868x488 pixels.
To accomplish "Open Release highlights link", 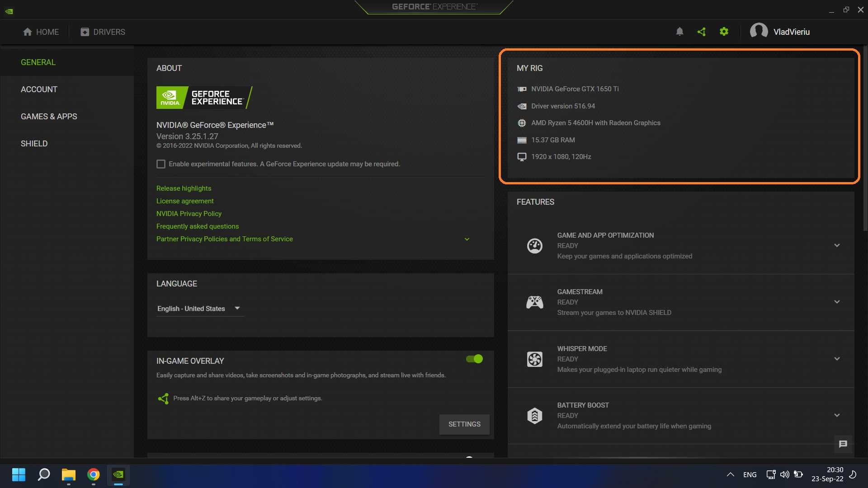I will [184, 188].
